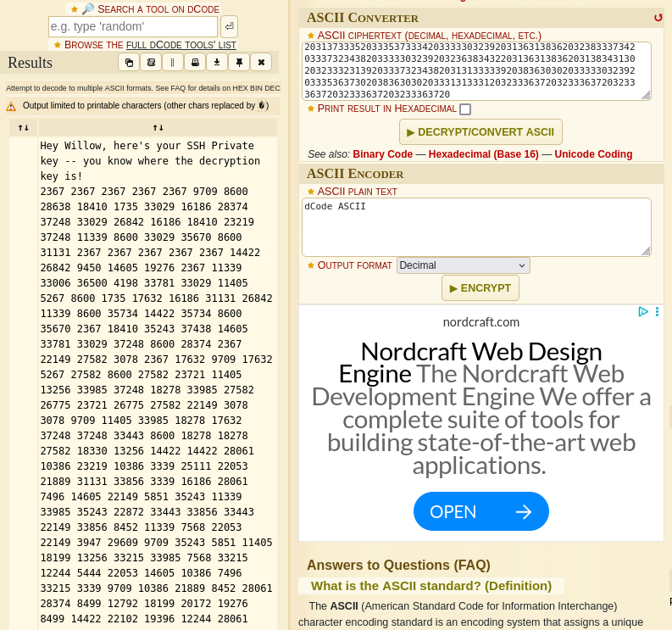Click the 'Attempt to decode to multiple ASCII formats' note
The height and width of the screenshot is (630, 672).
click(142, 88)
